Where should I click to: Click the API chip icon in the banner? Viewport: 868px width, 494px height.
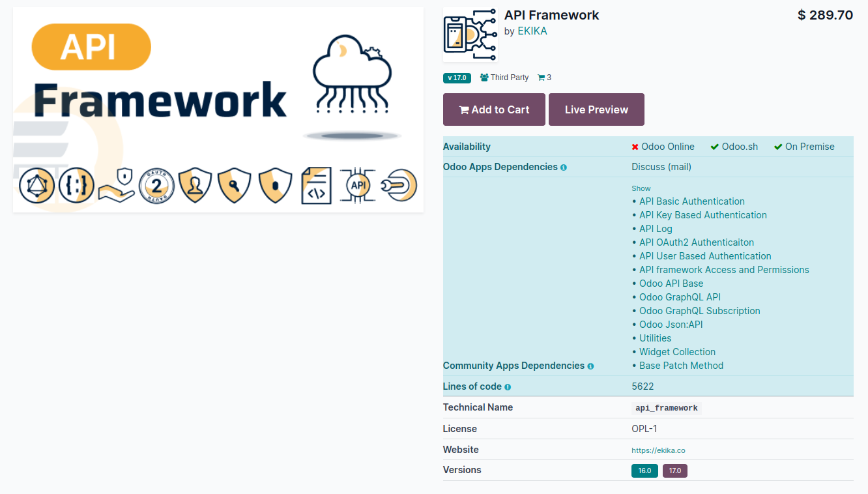coord(358,186)
